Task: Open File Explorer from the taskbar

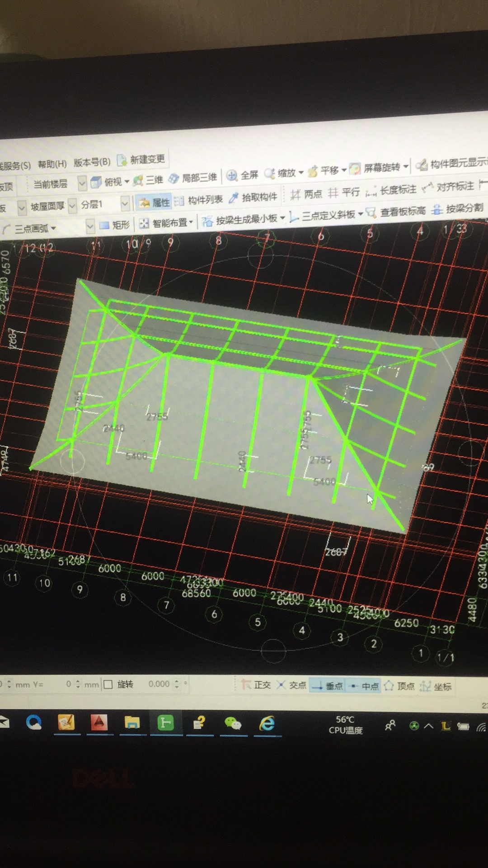Action: coord(132,723)
